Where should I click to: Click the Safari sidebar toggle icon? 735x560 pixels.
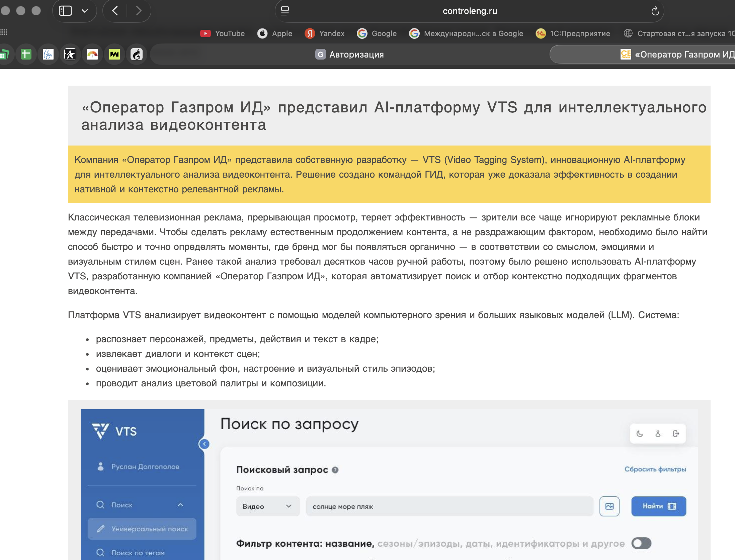coord(65,11)
